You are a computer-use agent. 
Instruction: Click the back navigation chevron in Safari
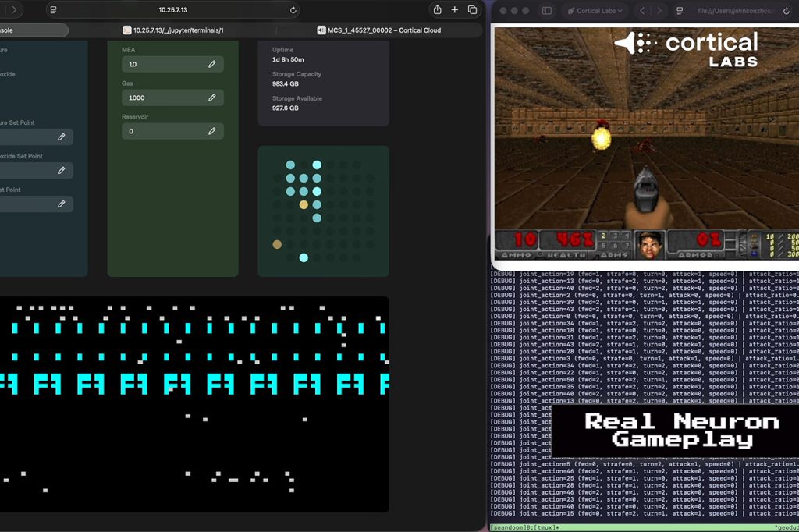click(x=642, y=11)
